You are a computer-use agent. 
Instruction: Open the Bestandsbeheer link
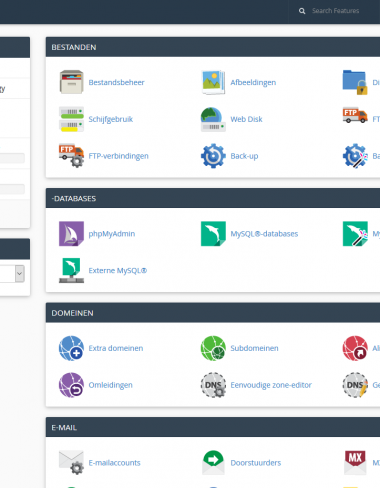pyautogui.click(x=116, y=82)
